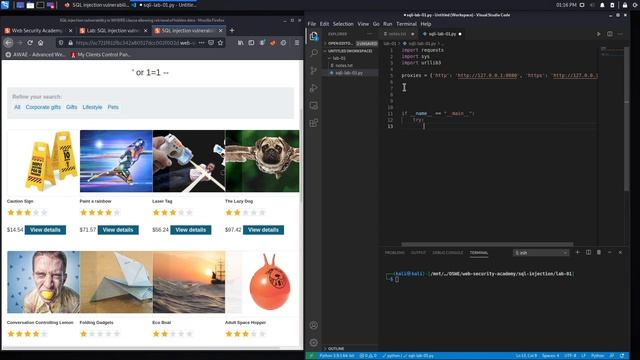
Task: Open Explorer panel more actions ellipsis
Action: 370,34
